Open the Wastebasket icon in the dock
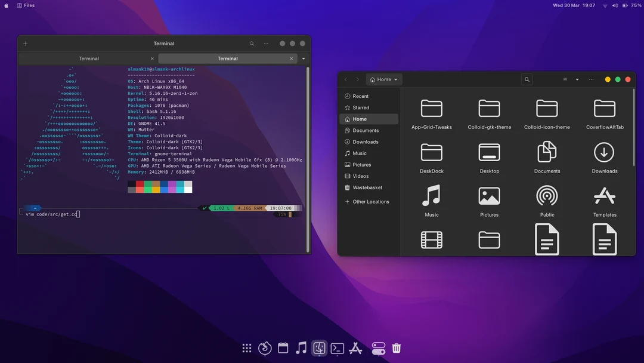The width and height of the screenshot is (644, 363). (396, 347)
